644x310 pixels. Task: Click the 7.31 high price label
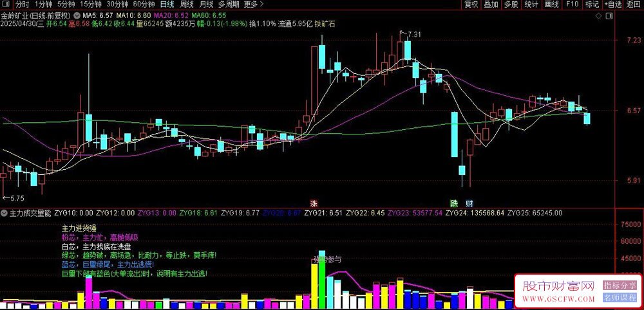click(x=414, y=35)
